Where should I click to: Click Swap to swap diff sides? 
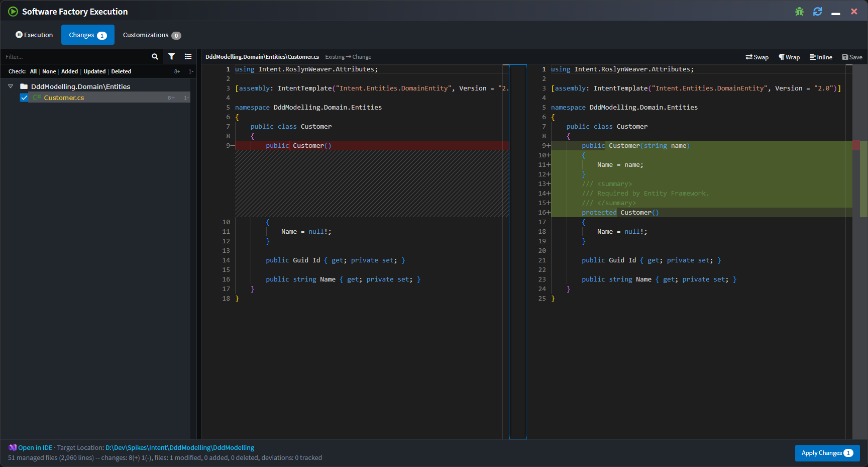click(x=757, y=57)
